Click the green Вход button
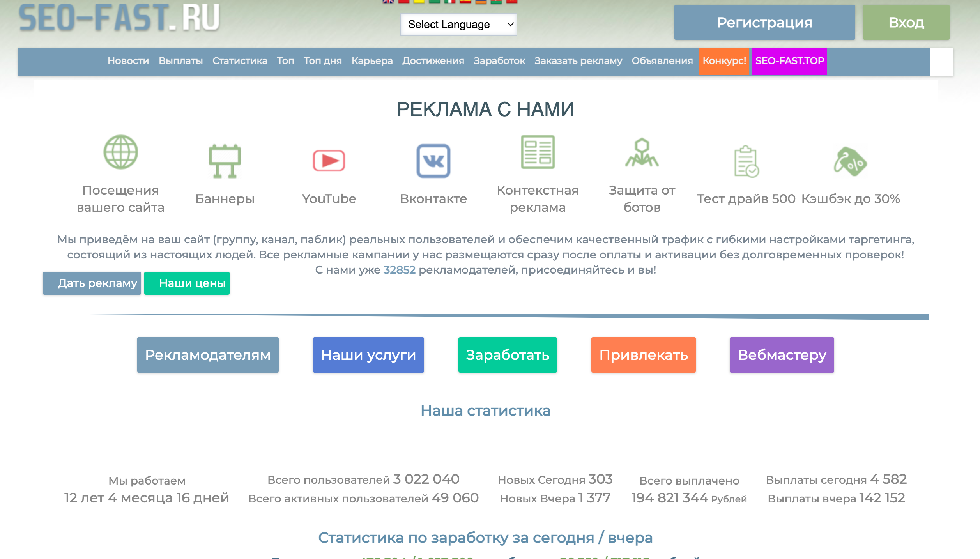This screenshot has height=559, width=980. (x=906, y=22)
